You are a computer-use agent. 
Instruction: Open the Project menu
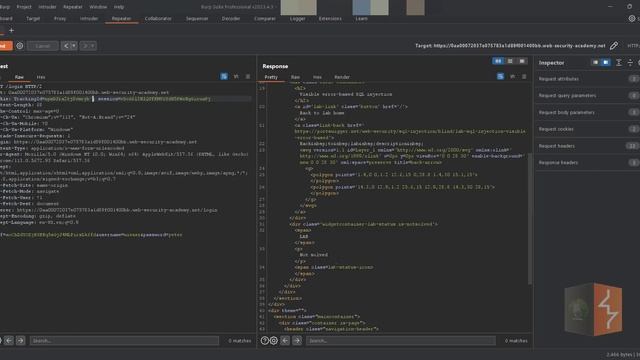[24, 7]
